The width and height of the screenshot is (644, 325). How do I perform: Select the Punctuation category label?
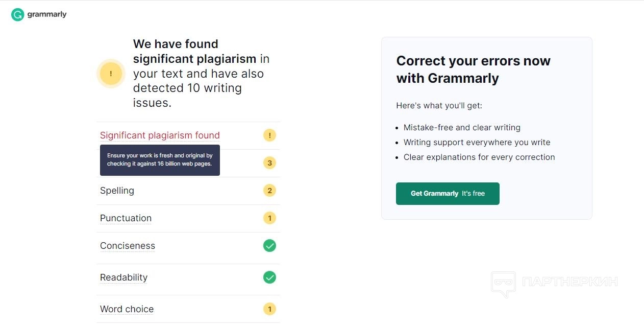click(x=126, y=218)
